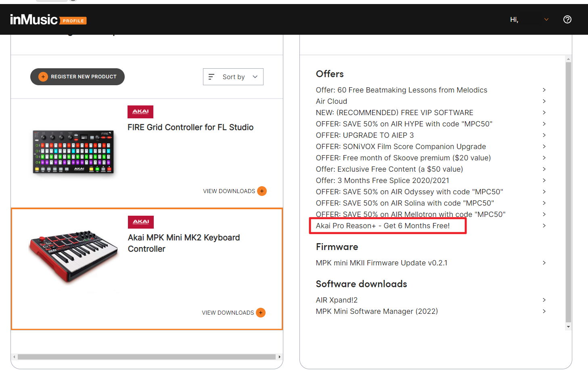
Task: Click the downloads panel scroll up arrow
Action: pyautogui.click(x=568, y=59)
